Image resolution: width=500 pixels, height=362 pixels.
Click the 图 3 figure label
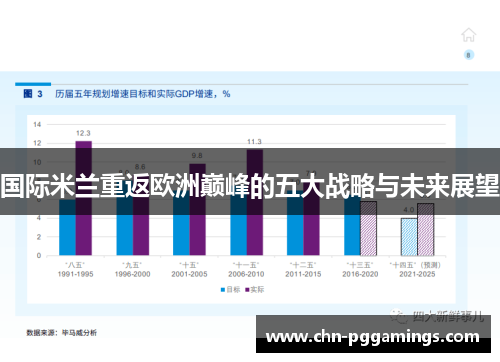click(x=33, y=94)
